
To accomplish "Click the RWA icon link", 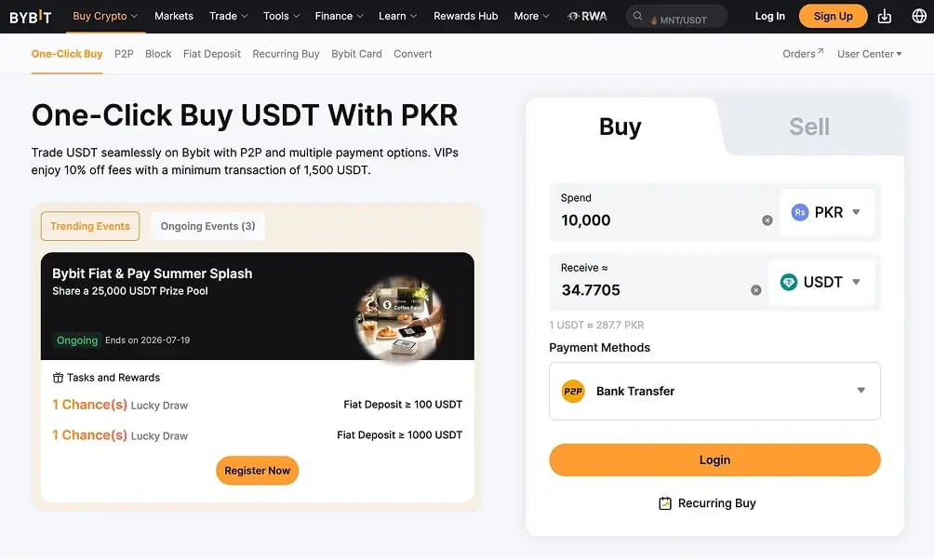I will click(587, 16).
